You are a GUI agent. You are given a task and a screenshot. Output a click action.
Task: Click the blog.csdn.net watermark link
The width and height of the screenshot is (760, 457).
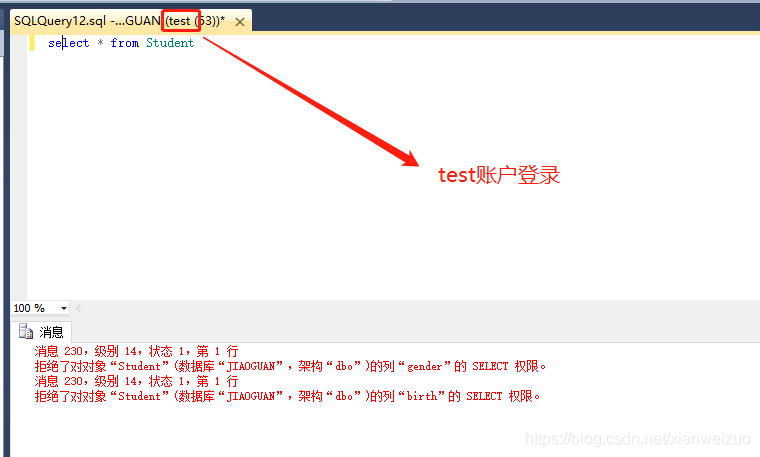pyautogui.click(x=638, y=439)
